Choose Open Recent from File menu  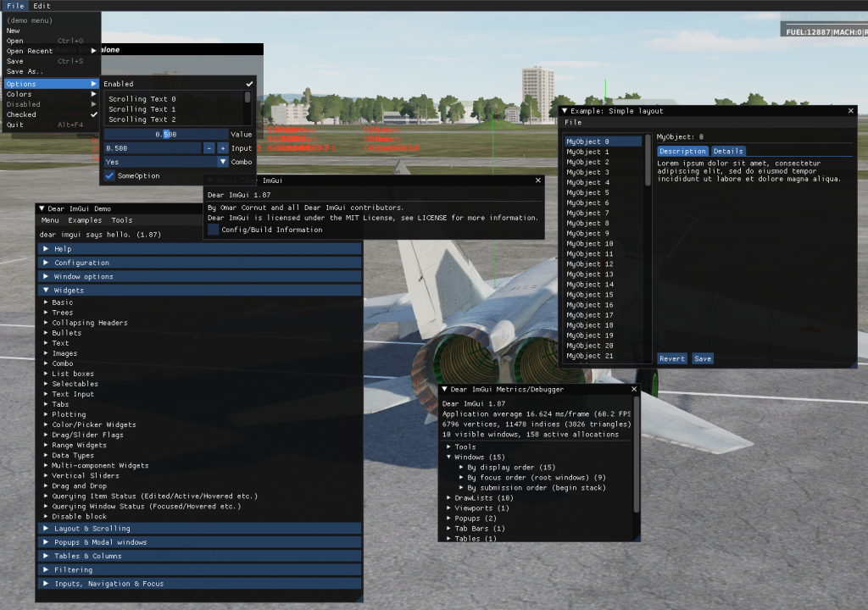[52, 51]
